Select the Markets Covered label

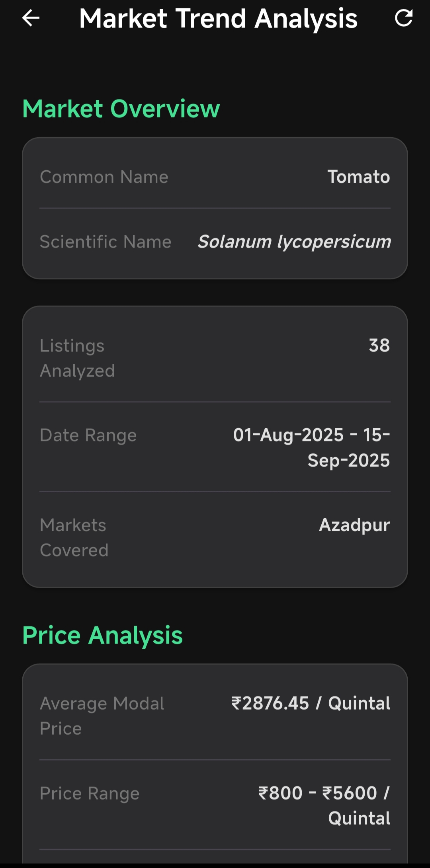click(74, 538)
